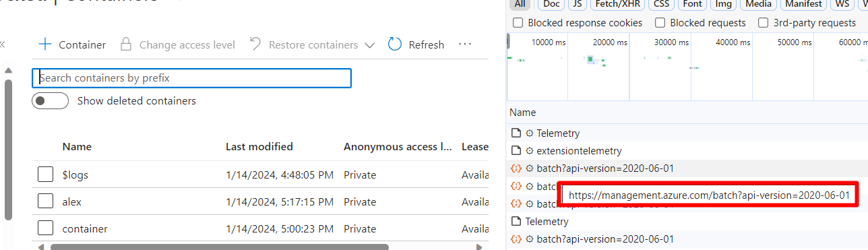Enable the Blocked response cookies checkbox
Screen dimensions: 868x250
(x=518, y=23)
